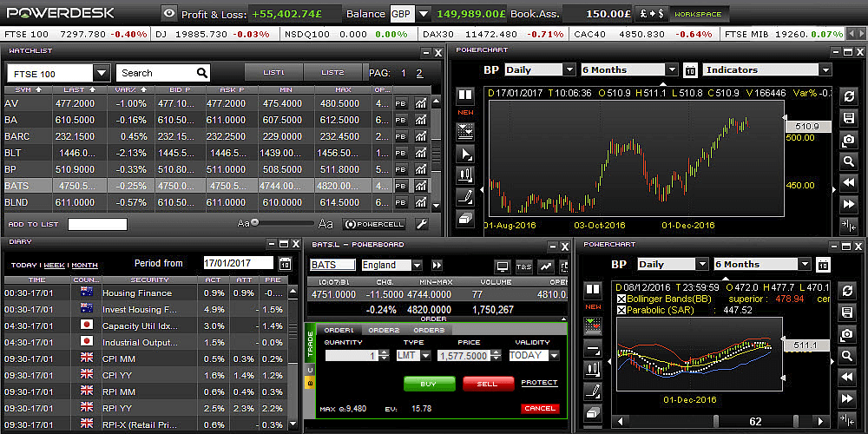Toggle sort on SYM column header
868x434 pixels.
(x=29, y=89)
